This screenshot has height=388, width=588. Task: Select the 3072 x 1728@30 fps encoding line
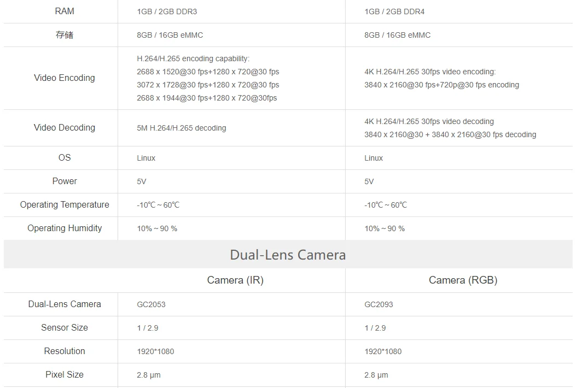click(x=208, y=85)
